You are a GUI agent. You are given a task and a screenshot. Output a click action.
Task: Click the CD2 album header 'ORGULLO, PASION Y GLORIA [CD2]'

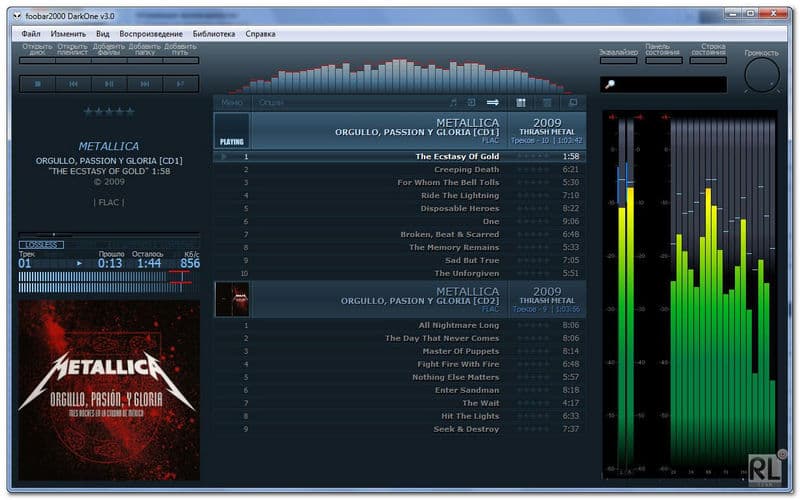click(420, 301)
